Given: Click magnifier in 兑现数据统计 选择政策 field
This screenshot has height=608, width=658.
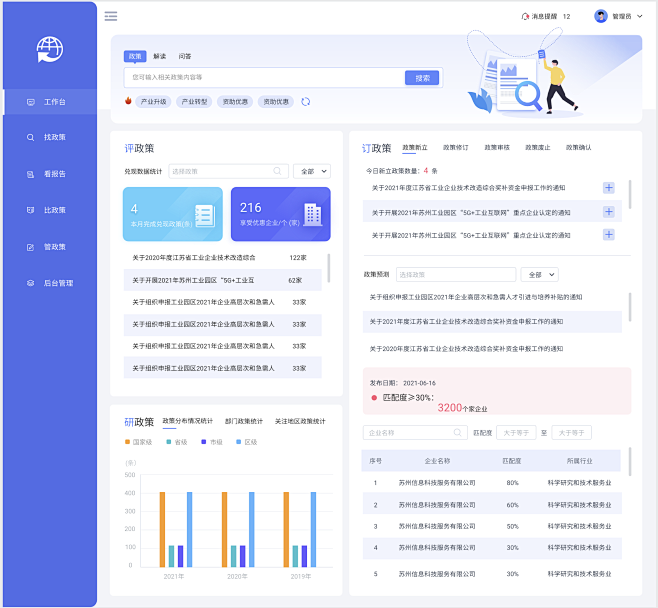Looking at the screenshot, I should (277, 171).
